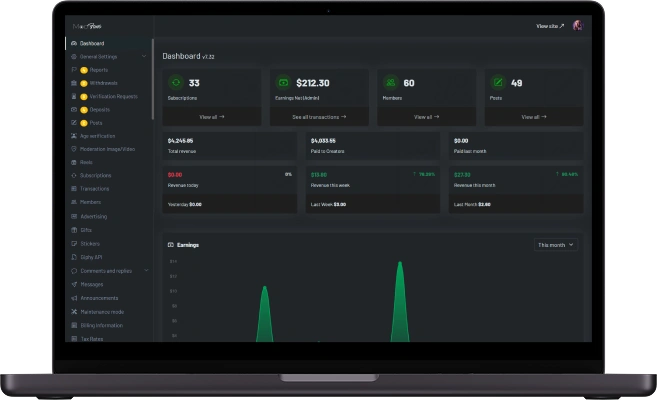
Task: Click the green Earnings Net cash icon
Action: point(283,83)
